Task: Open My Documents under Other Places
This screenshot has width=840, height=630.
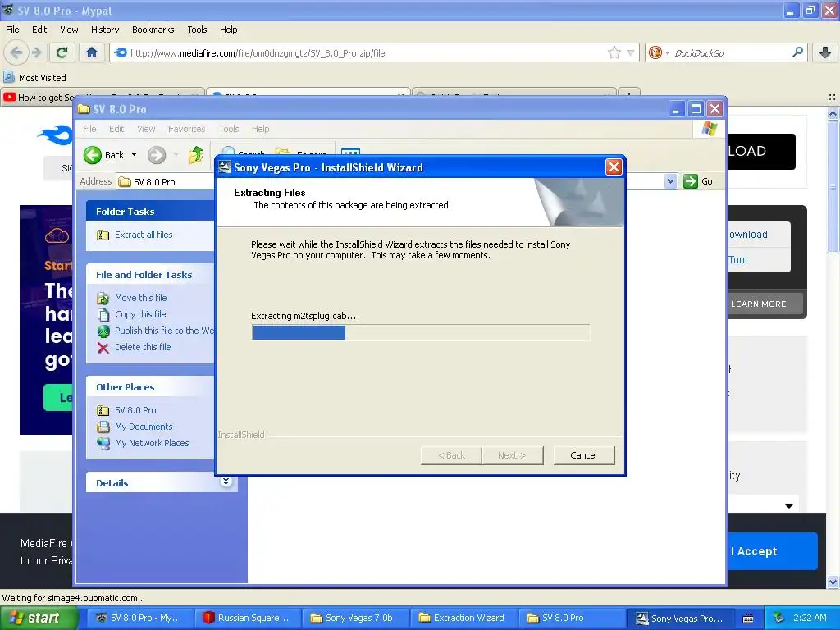Action: point(144,427)
